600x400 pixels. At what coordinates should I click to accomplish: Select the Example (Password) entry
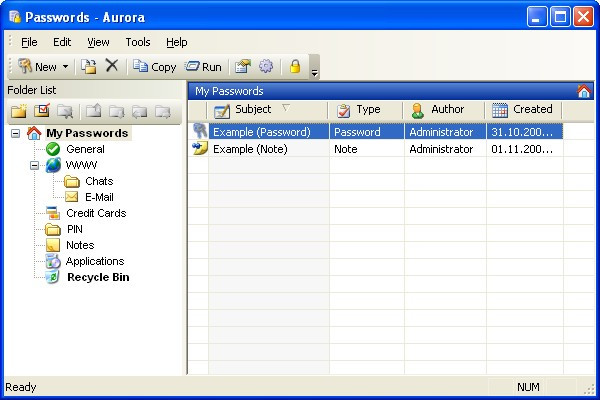pos(377,132)
